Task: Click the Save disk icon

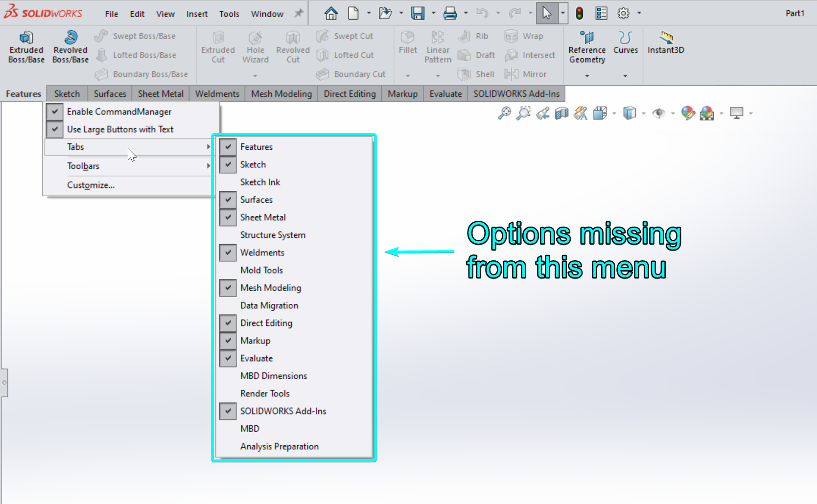Action: point(418,13)
